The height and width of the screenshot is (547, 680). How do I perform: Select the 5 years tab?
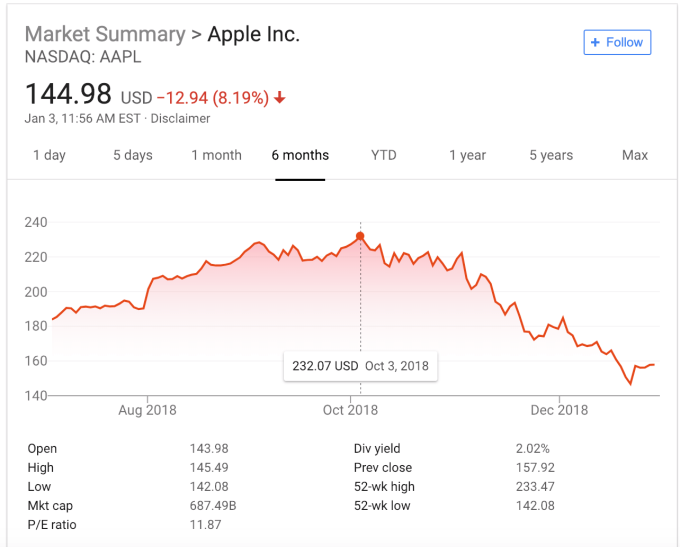click(x=551, y=155)
